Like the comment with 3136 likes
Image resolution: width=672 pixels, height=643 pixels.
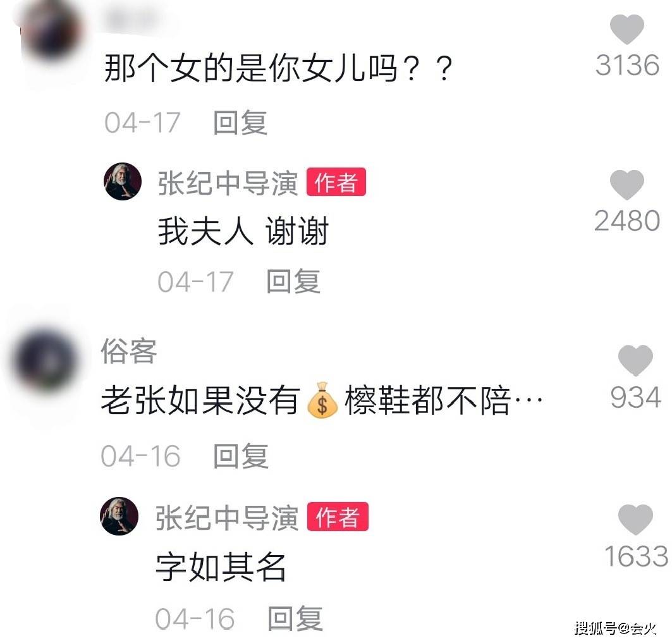click(x=626, y=29)
